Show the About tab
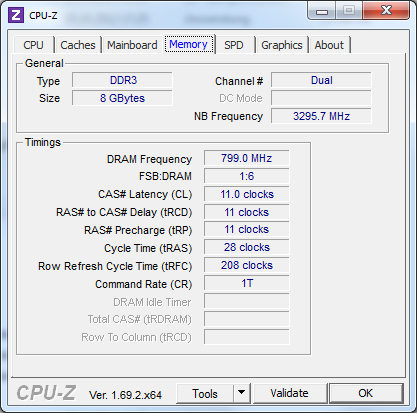The width and height of the screenshot is (417, 413). [329, 45]
